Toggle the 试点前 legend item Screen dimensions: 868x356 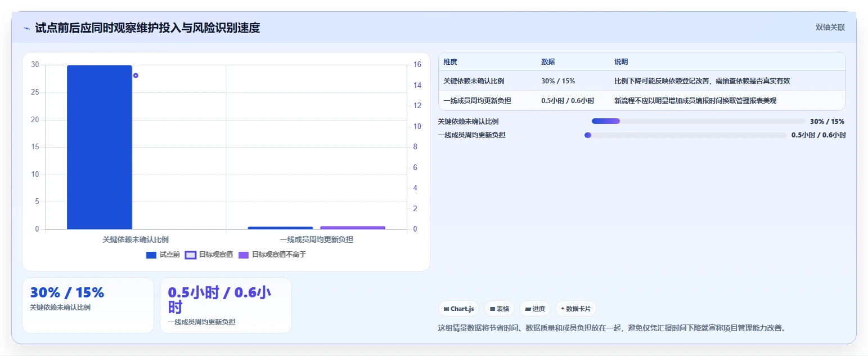163,255
